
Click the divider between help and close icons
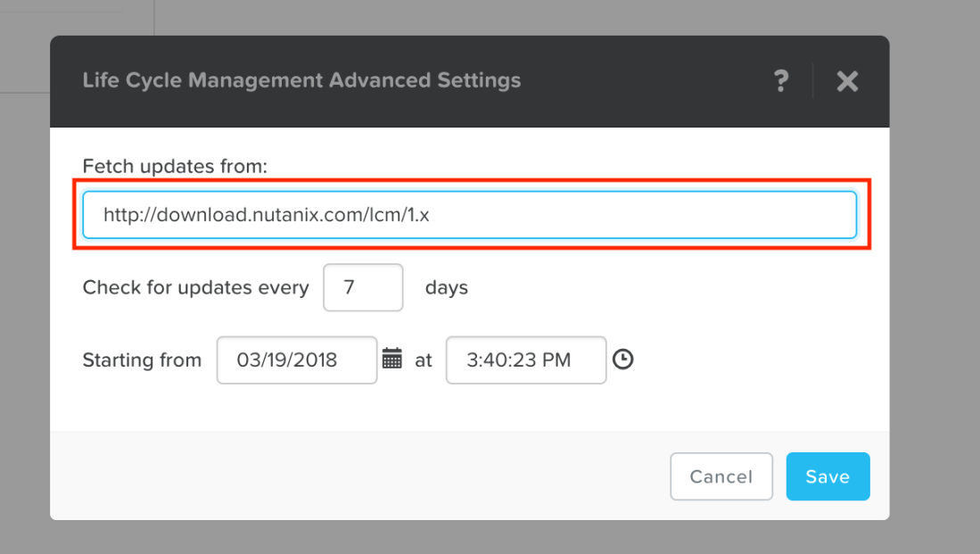[813, 81]
